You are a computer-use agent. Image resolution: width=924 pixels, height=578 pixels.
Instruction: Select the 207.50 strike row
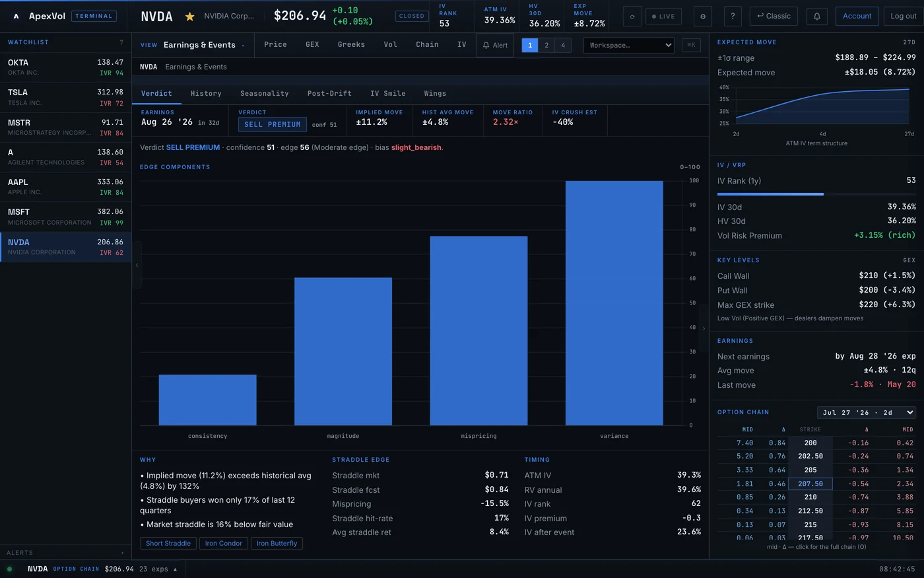816,484
